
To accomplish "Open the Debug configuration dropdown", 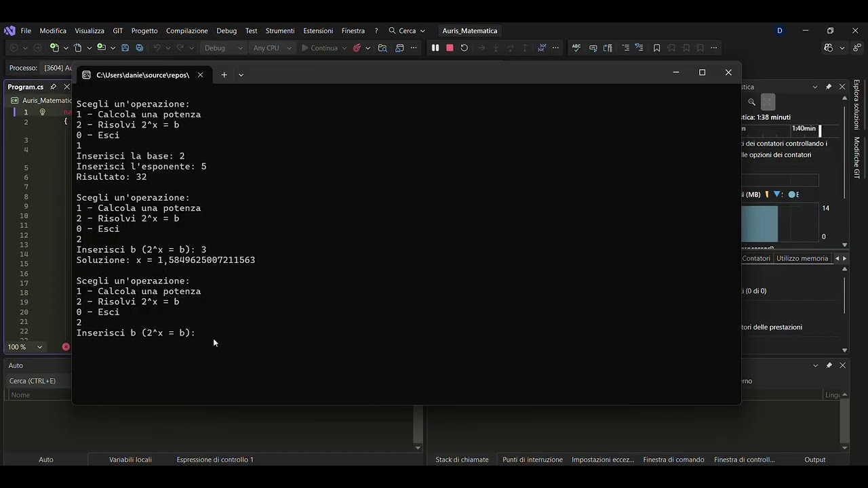I will click(x=223, y=48).
